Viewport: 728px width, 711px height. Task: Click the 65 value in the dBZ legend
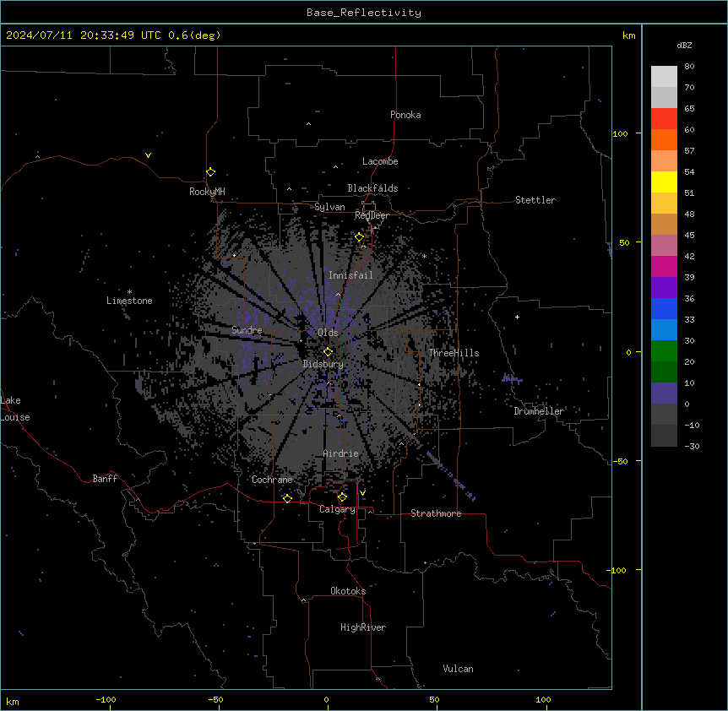[x=689, y=109]
